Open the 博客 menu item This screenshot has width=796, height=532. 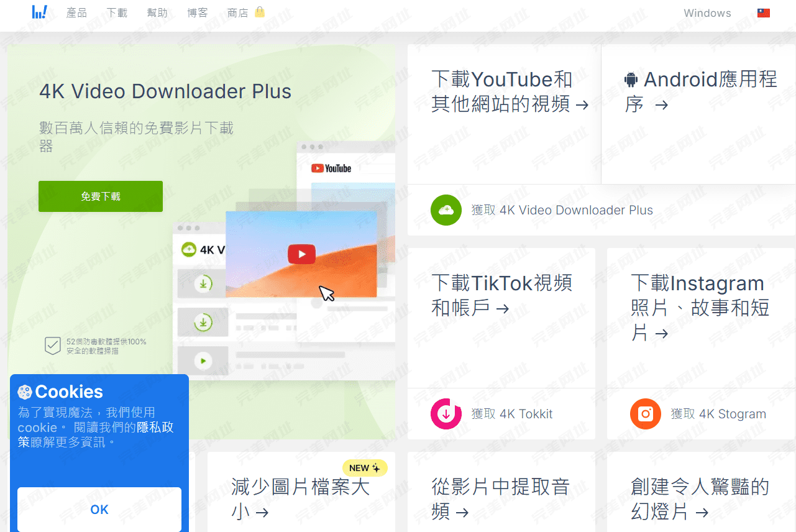pos(198,12)
